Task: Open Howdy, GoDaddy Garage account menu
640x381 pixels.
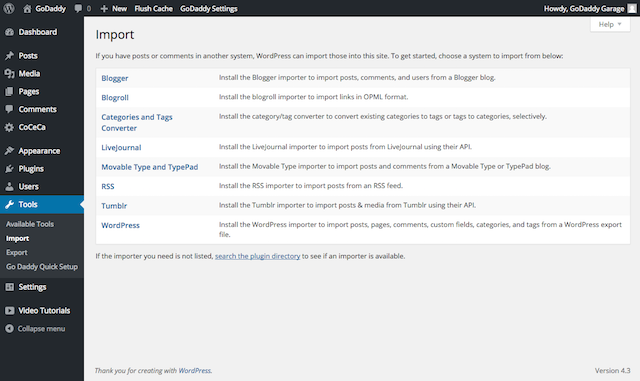Action: click(590, 9)
